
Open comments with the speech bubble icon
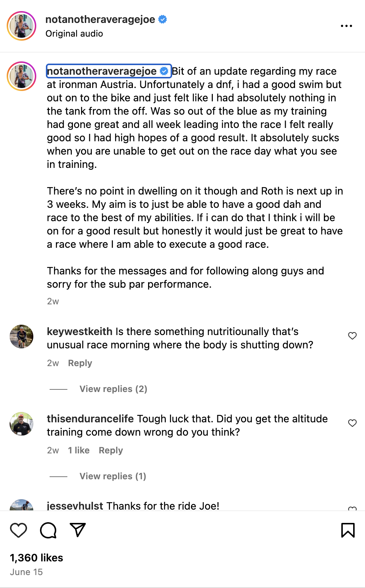point(48,530)
